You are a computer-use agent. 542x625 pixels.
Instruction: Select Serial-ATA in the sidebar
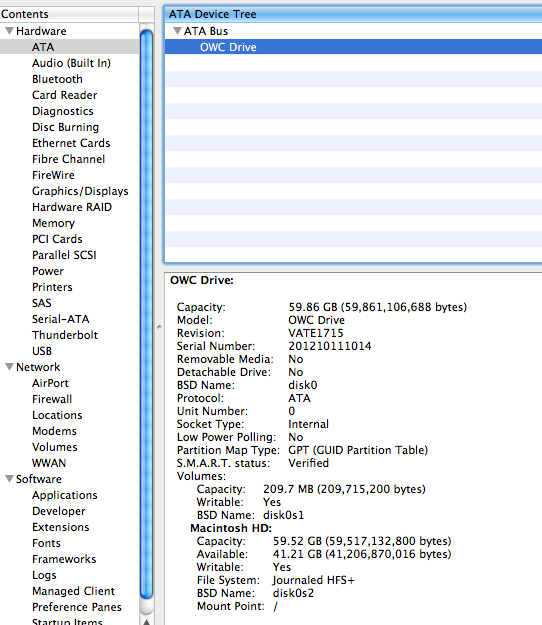[x=61, y=319]
